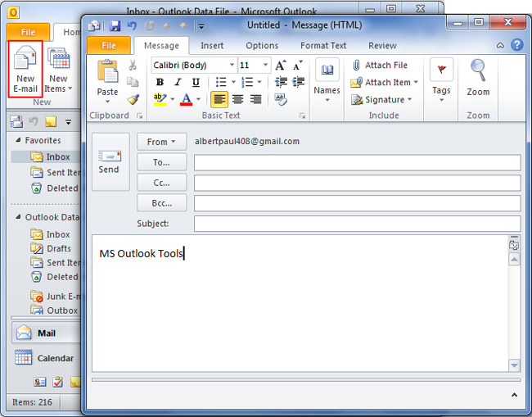
Task: Open the Tags flag dropdown
Action: (441, 81)
